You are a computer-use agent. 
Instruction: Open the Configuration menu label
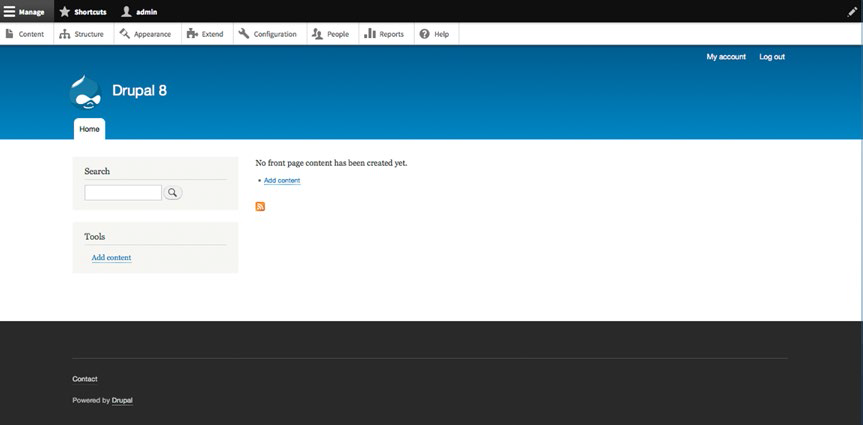point(275,34)
